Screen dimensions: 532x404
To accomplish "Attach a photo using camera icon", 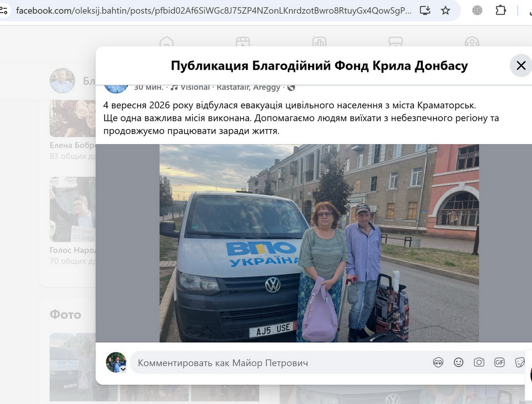I will click(479, 362).
